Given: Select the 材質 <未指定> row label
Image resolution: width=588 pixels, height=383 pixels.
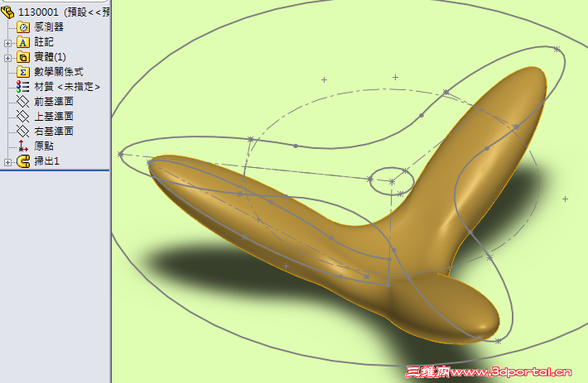Looking at the screenshot, I should click(x=67, y=87).
